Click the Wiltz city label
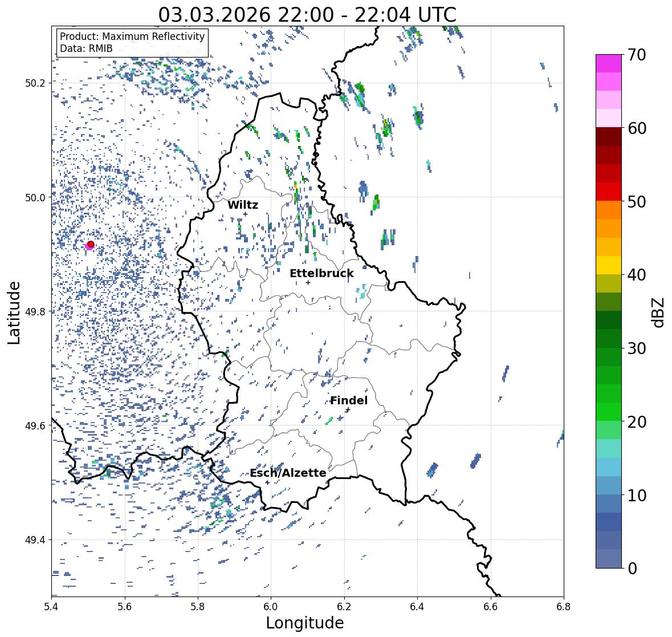This screenshot has height=637, width=672. coord(243,205)
